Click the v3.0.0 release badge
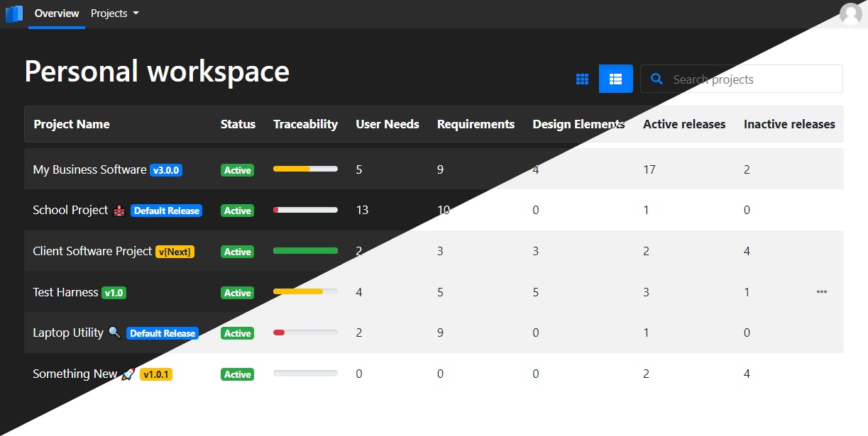868x436 pixels. click(x=166, y=170)
